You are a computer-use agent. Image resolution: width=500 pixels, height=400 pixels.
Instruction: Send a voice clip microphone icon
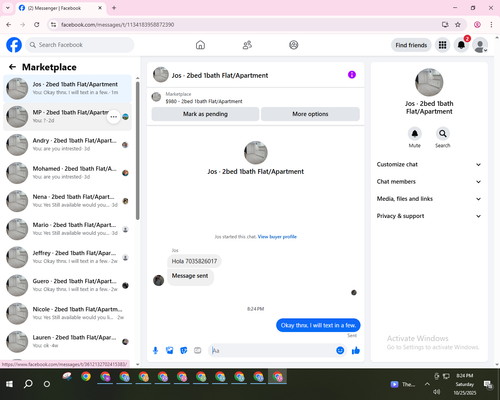coord(155,350)
